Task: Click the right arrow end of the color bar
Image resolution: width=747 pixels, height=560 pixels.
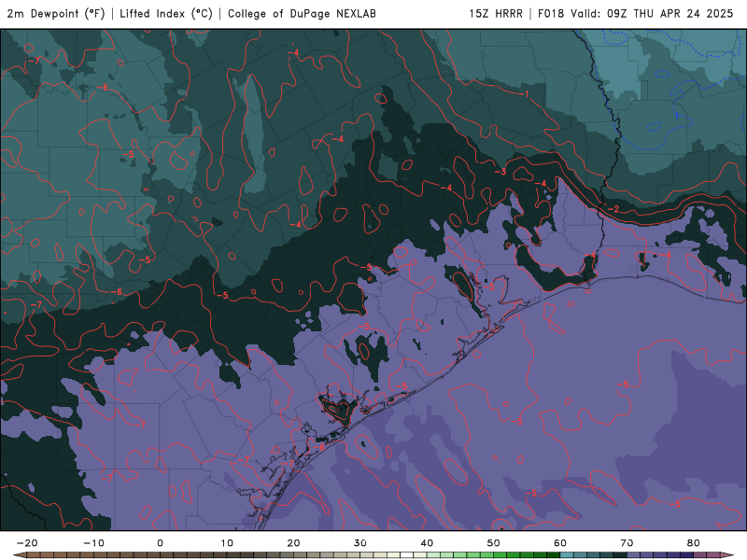Action: [x=727, y=555]
